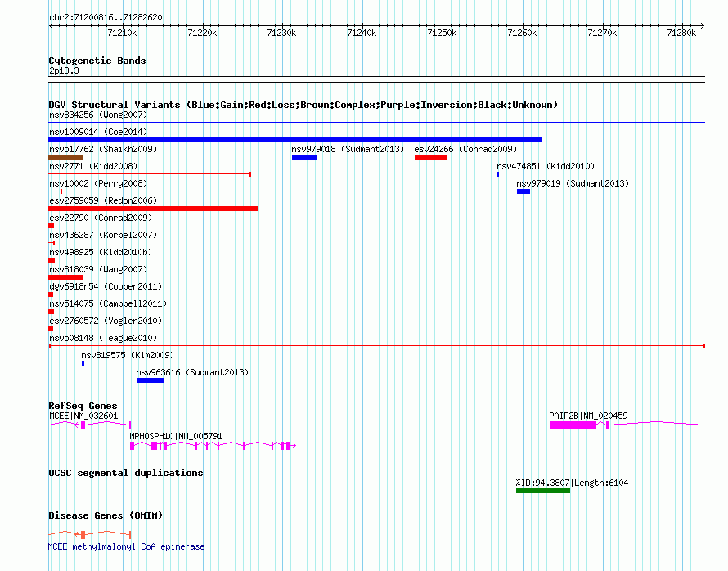Click the esv2760572 (Vogler2010) label
Viewport: 728px width, 571px height.
point(106,321)
